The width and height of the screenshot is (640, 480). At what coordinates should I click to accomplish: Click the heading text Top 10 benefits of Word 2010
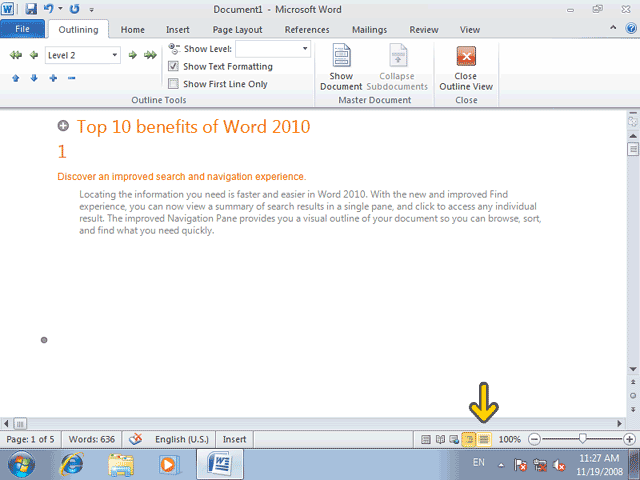point(193,127)
